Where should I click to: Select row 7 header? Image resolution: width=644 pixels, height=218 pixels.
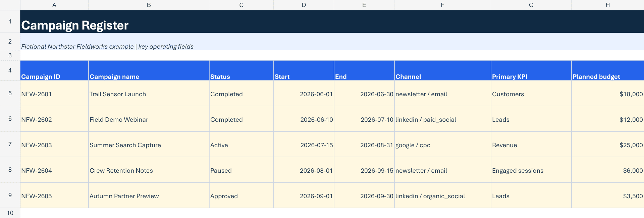(10, 144)
